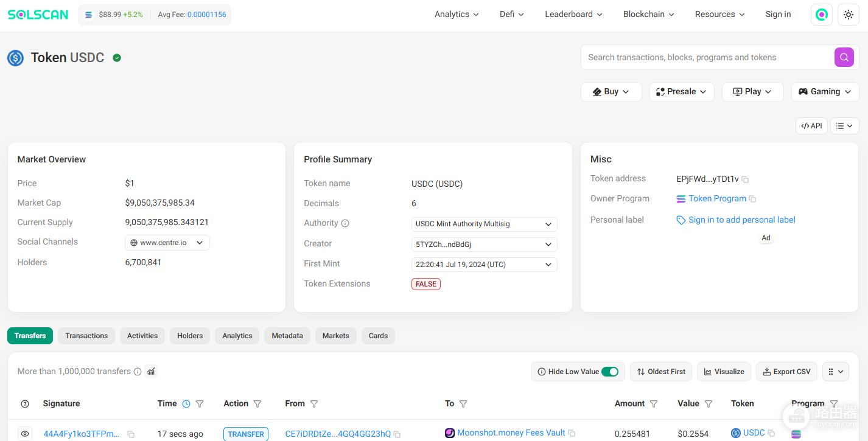Click the Solscan logo

pos(38,15)
